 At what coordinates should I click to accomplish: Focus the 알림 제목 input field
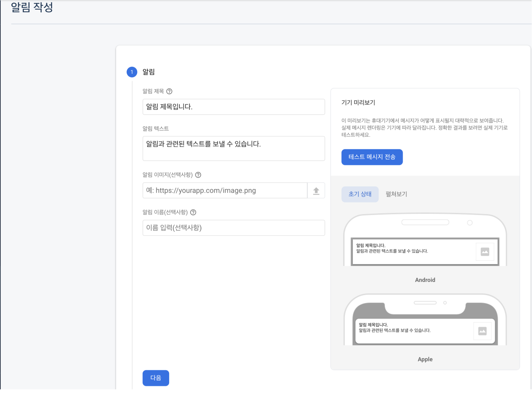pyautogui.click(x=234, y=107)
